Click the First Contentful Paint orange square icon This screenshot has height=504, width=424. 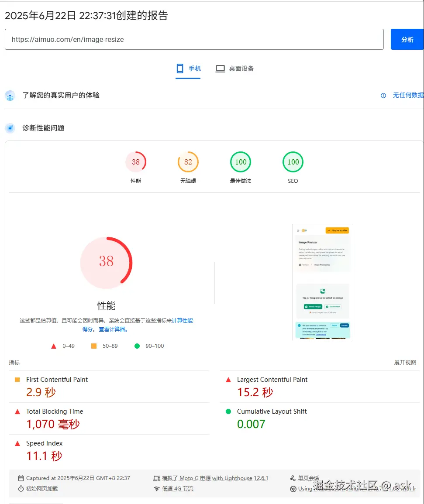point(17,380)
